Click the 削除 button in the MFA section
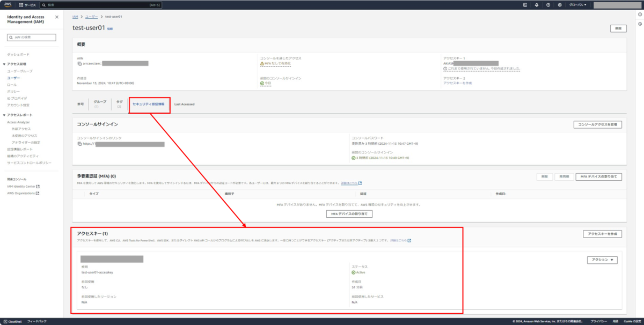This screenshot has width=644, height=325. (x=544, y=176)
